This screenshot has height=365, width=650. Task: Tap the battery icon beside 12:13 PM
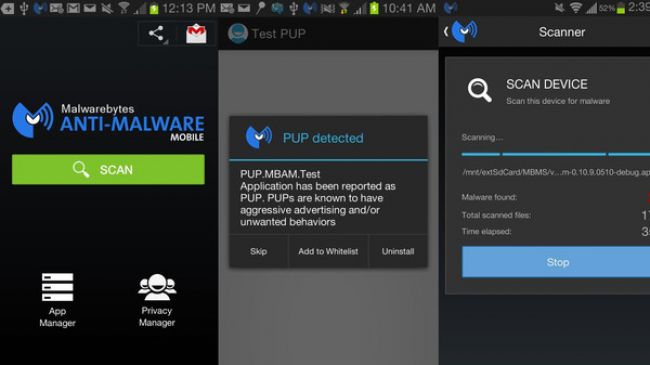click(x=154, y=8)
